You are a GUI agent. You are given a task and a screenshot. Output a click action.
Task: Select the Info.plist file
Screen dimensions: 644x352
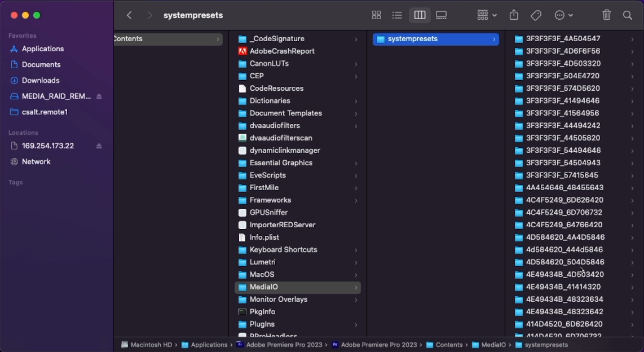[x=264, y=237]
